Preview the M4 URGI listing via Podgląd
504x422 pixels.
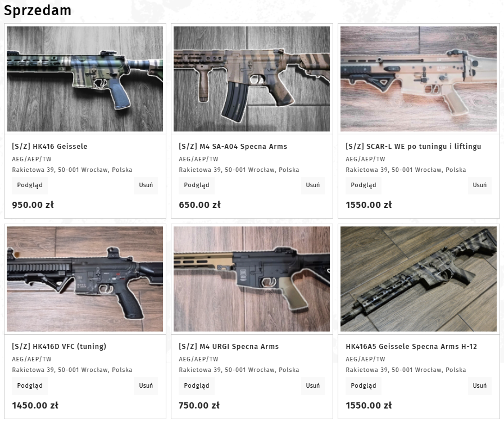197,385
